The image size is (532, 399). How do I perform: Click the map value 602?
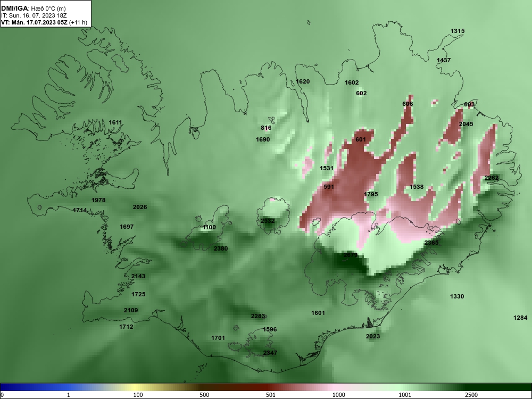(x=361, y=93)
